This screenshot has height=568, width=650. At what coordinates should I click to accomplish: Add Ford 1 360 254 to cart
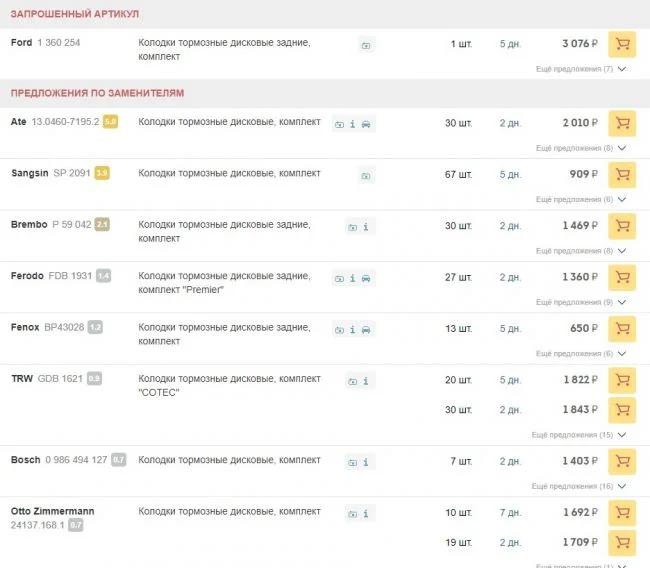(x=622, y=45)
